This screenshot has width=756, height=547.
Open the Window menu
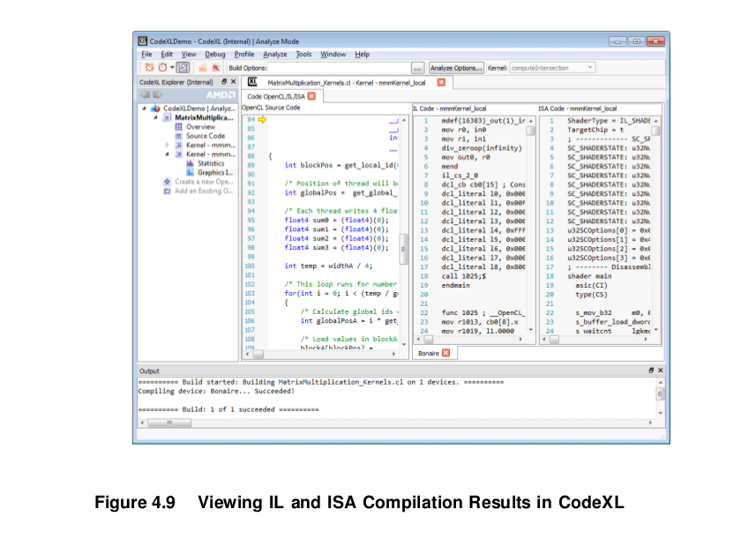[333, 54]
